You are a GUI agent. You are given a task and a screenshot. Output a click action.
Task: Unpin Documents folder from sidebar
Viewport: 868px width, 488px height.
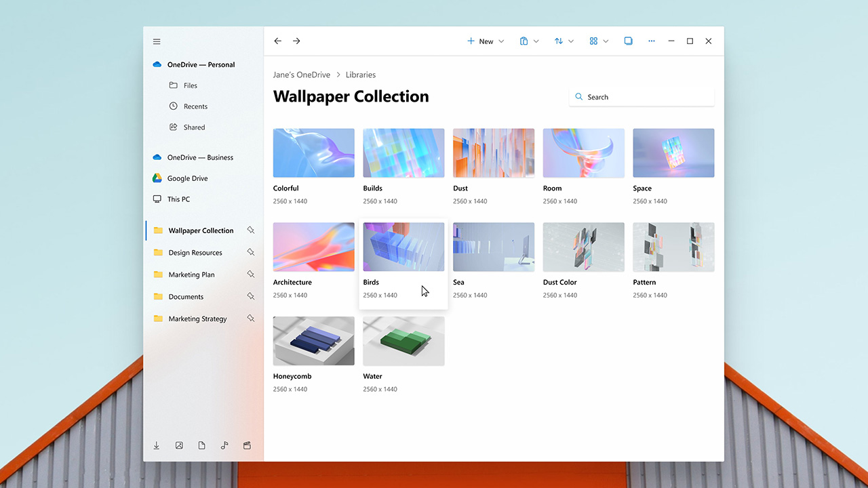(250, 296)
